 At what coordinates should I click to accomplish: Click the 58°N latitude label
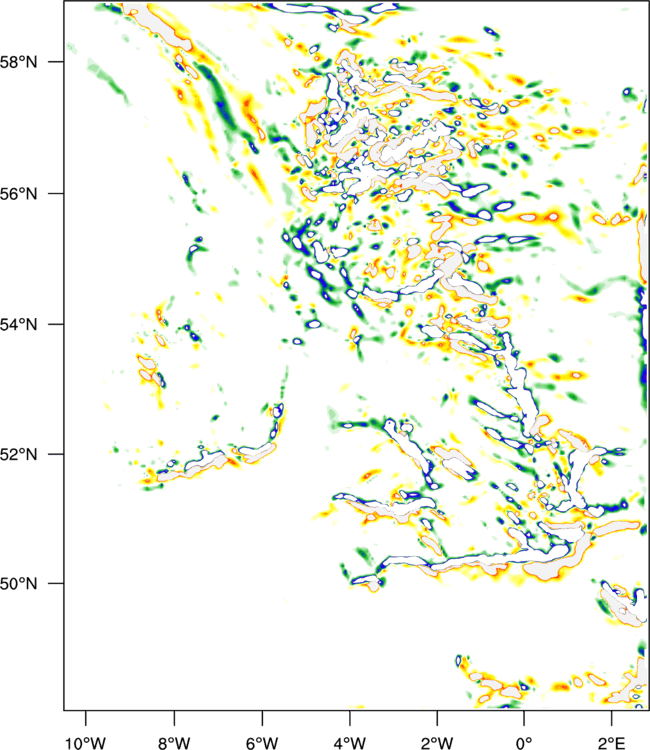coord(18,62)
